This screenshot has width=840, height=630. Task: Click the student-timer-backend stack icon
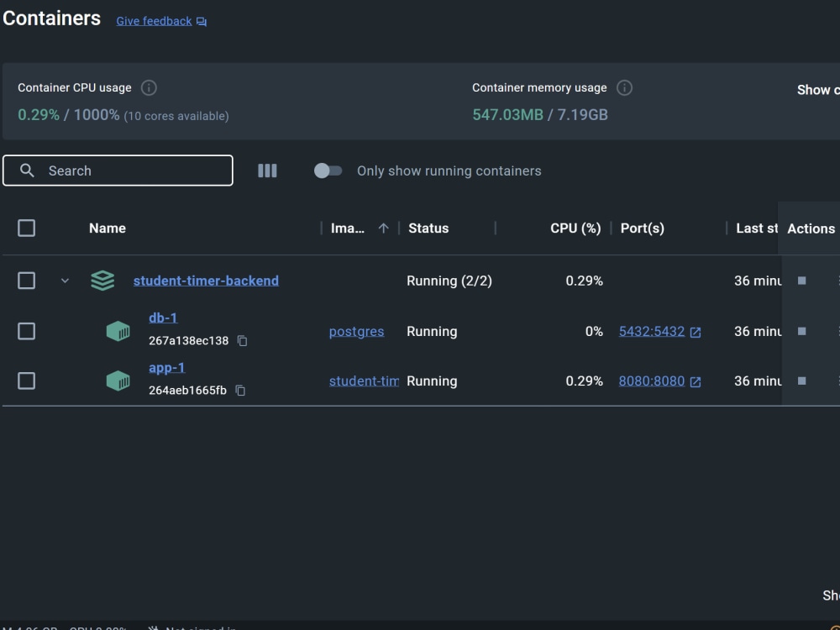(102, 281)
